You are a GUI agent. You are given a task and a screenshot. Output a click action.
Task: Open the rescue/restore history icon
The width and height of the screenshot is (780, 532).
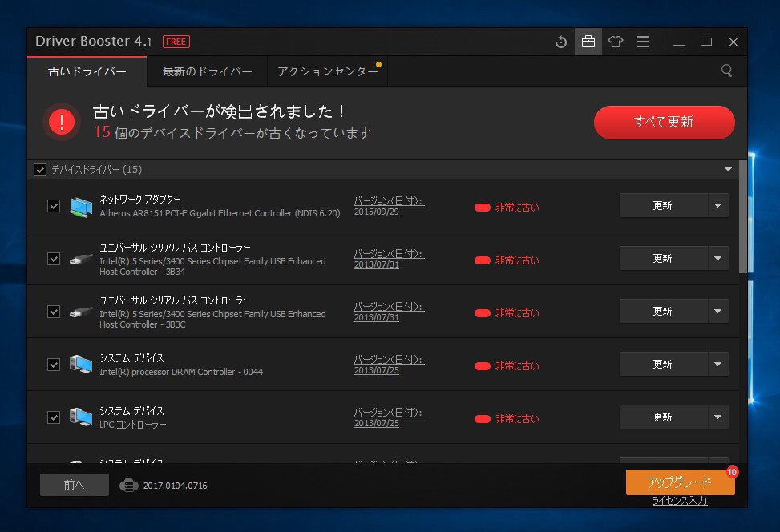click(x=561, y=42)
